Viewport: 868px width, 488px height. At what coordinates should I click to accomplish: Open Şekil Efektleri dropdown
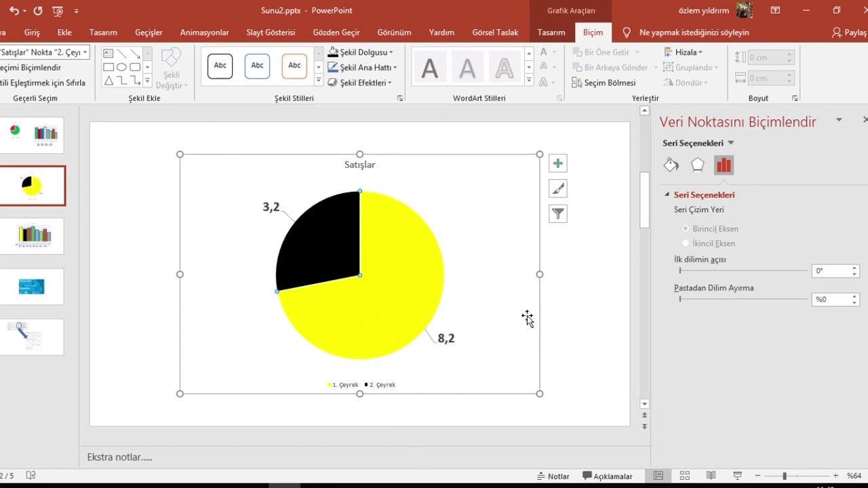pyautogui.click(x=360, y=83)
